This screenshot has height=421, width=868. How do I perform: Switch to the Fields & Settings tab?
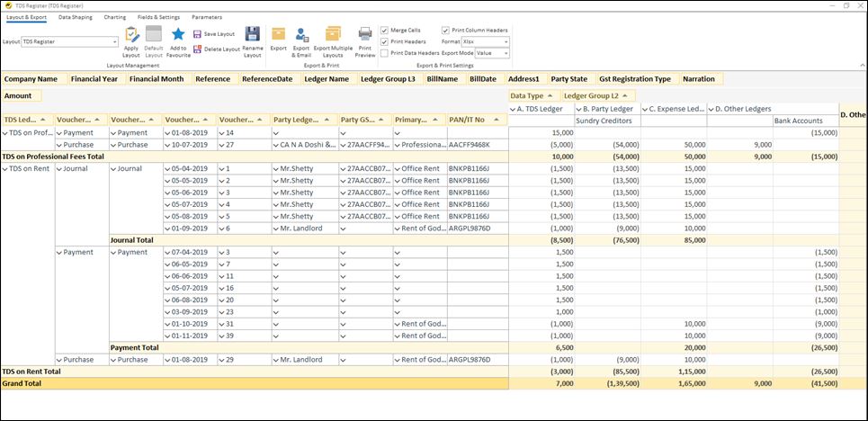click(159, 17)
